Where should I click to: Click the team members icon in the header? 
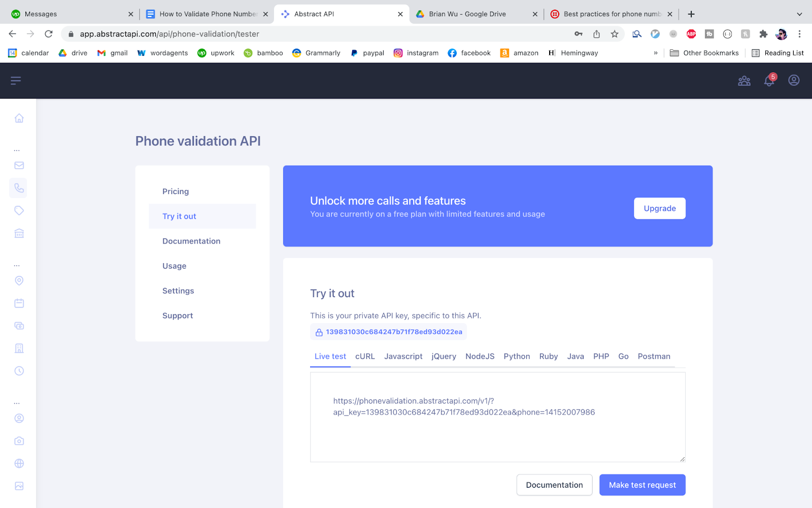(x=744, y=81)
